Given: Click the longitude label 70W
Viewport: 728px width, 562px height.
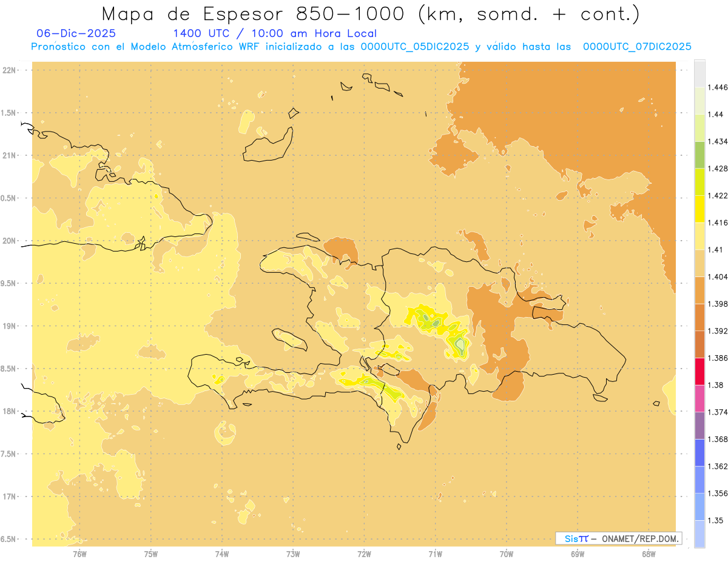Looking at the screenshot, I should click(x=507, y=553).
